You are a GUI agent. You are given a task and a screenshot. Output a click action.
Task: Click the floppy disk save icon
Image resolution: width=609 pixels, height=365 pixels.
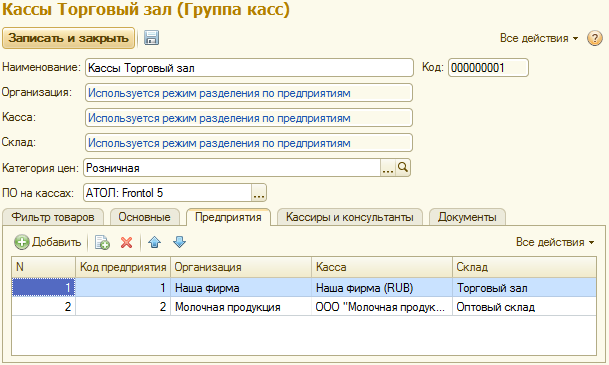point(151,38)
